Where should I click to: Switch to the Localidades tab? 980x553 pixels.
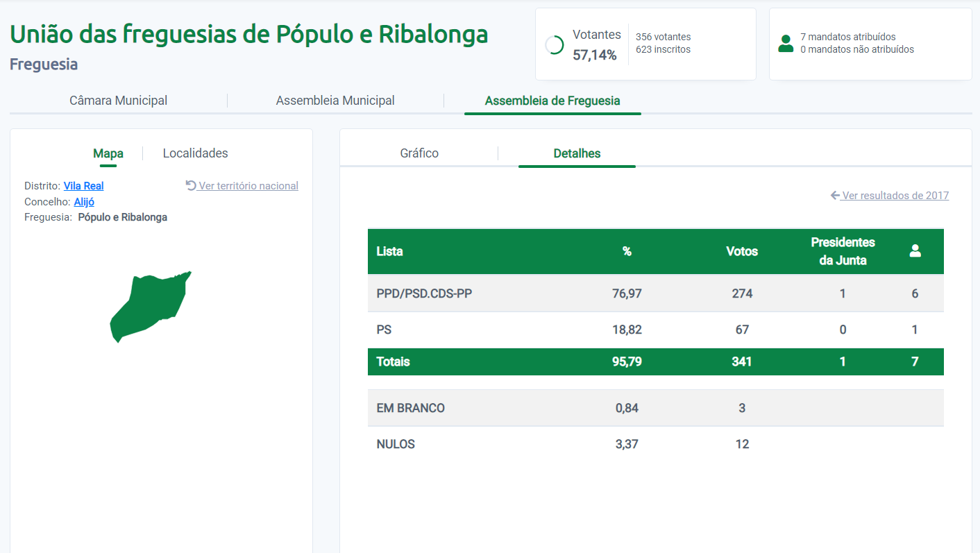195,153
